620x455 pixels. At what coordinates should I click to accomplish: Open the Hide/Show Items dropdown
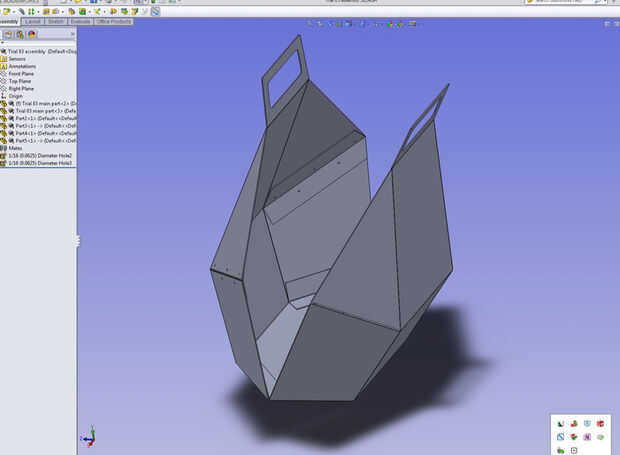click(377, 24)
